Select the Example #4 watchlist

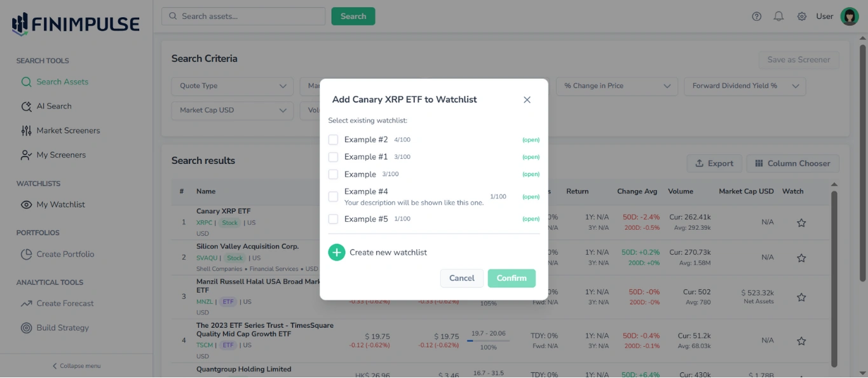333,196
